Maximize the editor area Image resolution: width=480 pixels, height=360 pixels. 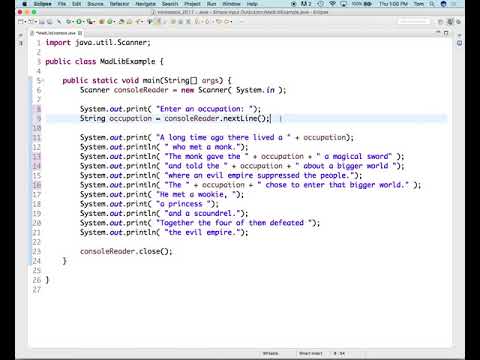[446, 33]
